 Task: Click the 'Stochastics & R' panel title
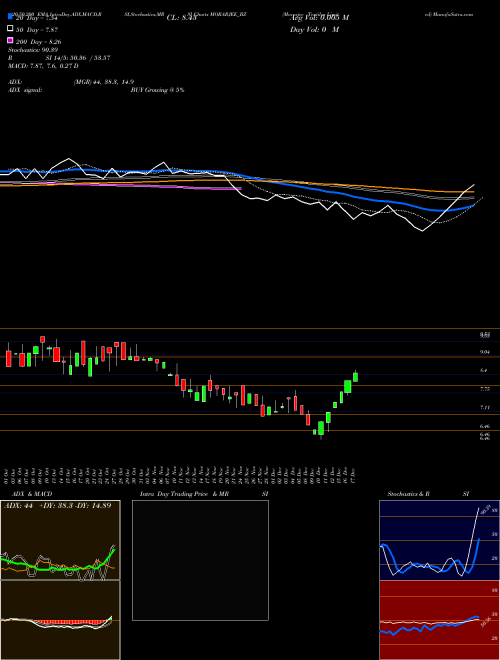coord(409,494)
